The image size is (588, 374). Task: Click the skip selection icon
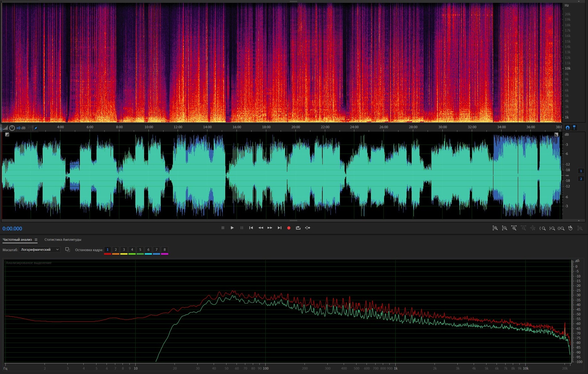(x=308, y=228)
